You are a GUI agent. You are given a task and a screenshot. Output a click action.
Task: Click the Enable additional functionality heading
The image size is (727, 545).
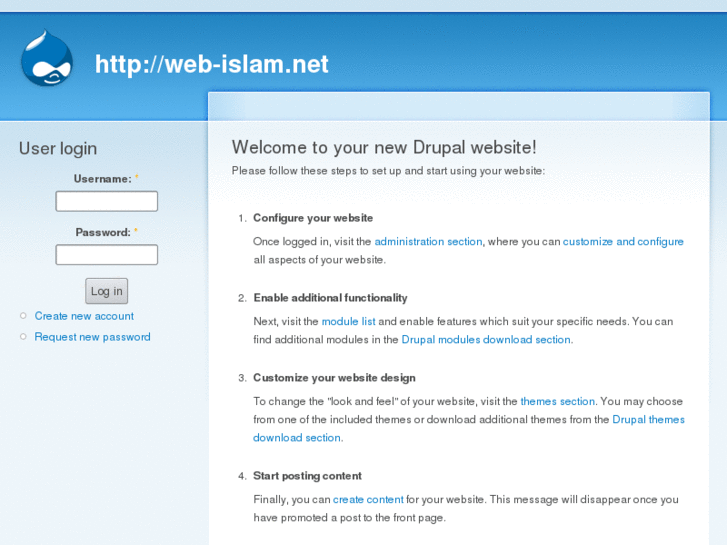tap(330, 298)
